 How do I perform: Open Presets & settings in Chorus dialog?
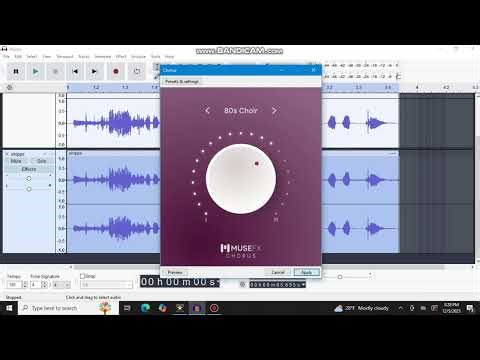point(182,81)
